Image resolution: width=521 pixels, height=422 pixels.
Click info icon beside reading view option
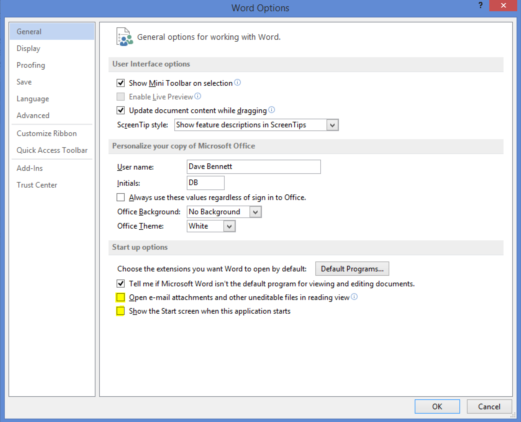354,297
